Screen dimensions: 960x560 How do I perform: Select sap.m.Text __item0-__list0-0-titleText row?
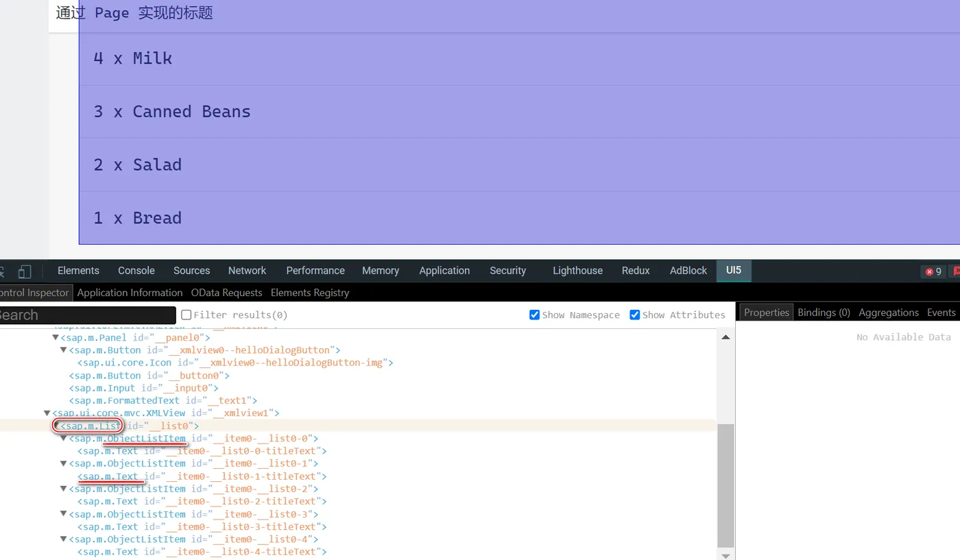click(202, 451)
